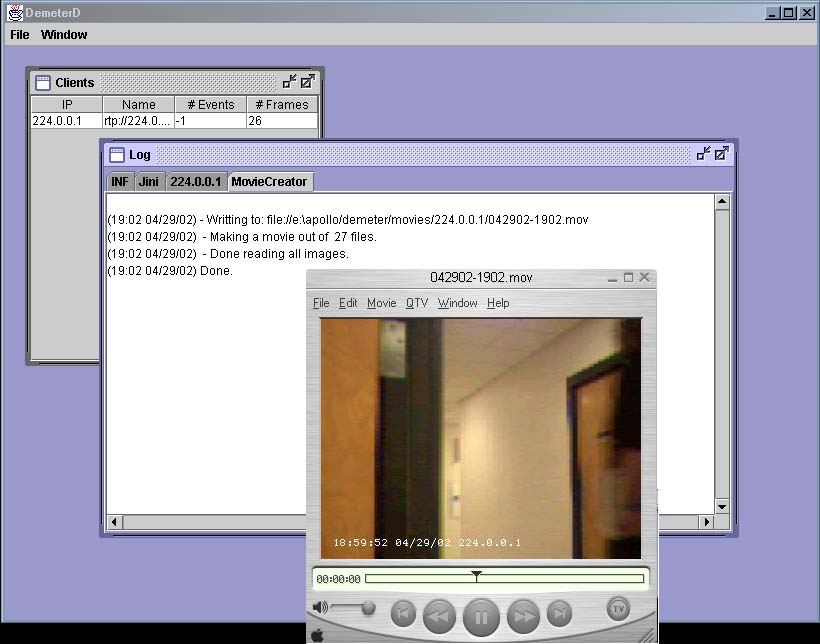Open QuickTime QTV menu
This screenshot has height=644, width=820.
(x=417, y=303)
